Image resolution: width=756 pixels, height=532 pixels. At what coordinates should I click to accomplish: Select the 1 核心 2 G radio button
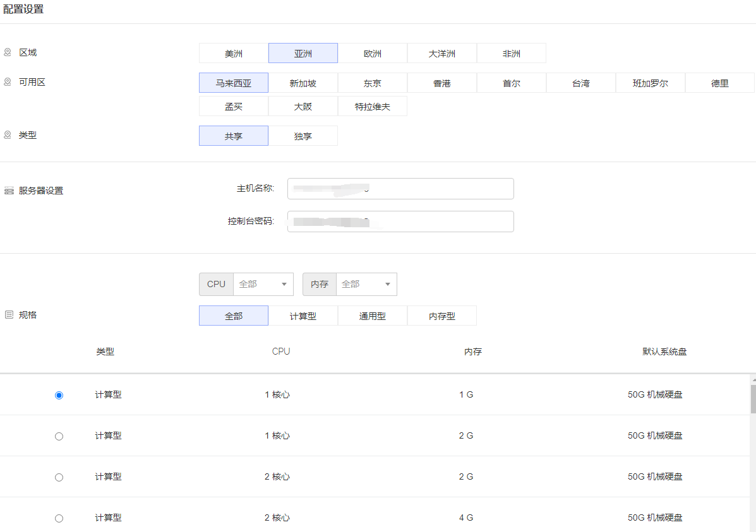tap(59, 436)
